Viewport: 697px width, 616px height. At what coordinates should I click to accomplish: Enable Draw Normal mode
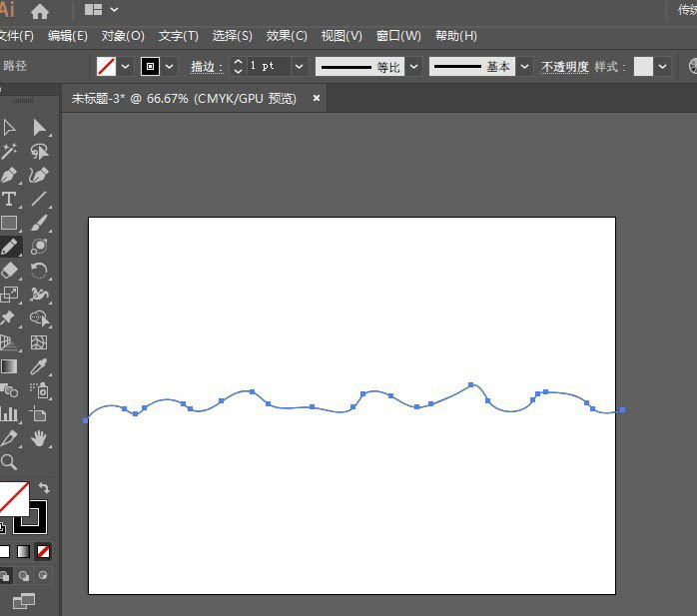coord(5,575)
